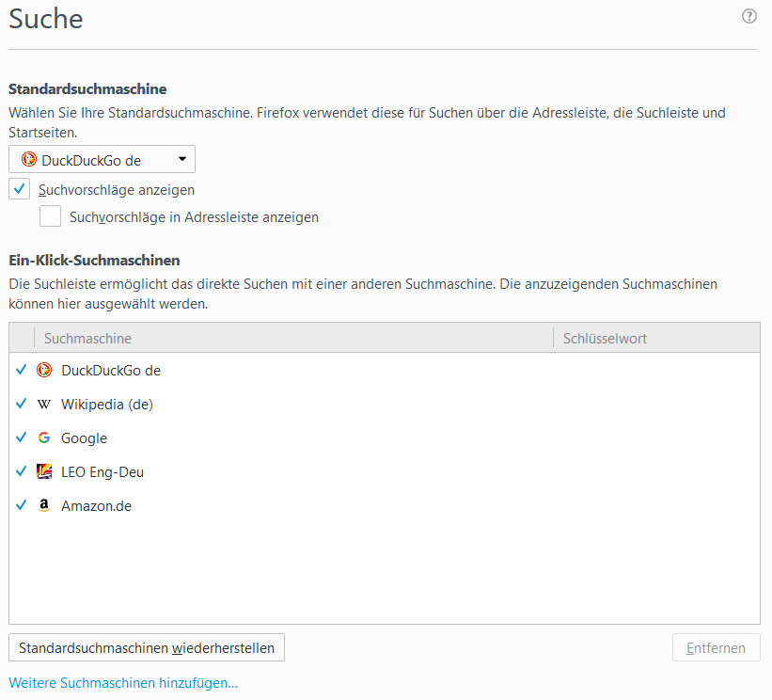
Task: Select the Wikipedia (de) row name
Action: [x=107, y=405]
